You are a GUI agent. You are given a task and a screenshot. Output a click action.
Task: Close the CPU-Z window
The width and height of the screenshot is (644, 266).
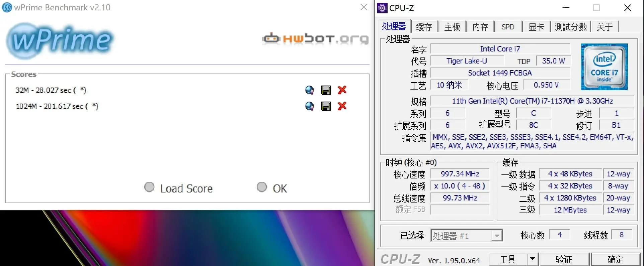coord(628,8)
